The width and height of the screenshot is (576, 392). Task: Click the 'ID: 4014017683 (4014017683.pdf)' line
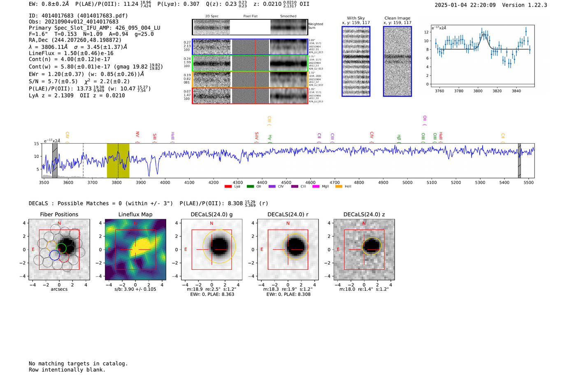tap(78, 16)
